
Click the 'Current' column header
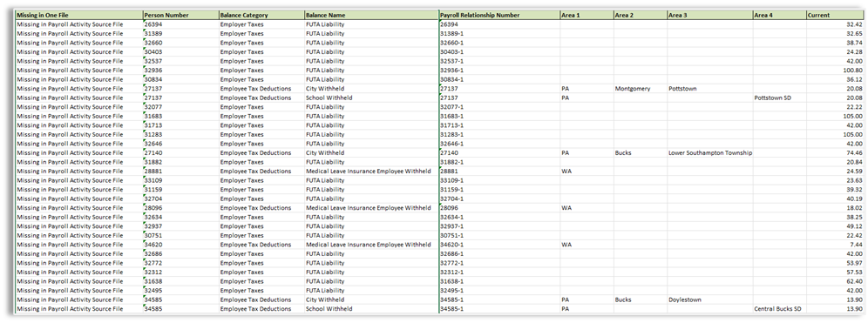[x=835, y=16]
